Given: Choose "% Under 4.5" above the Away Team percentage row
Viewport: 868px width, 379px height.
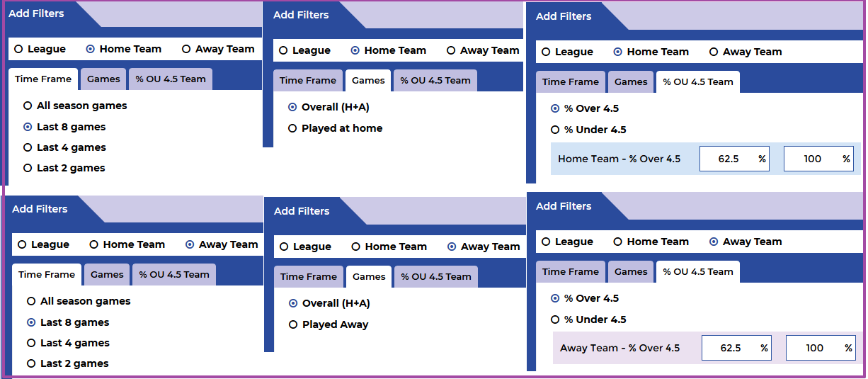Looking at the screenshot, I should (x=588, y=319).
